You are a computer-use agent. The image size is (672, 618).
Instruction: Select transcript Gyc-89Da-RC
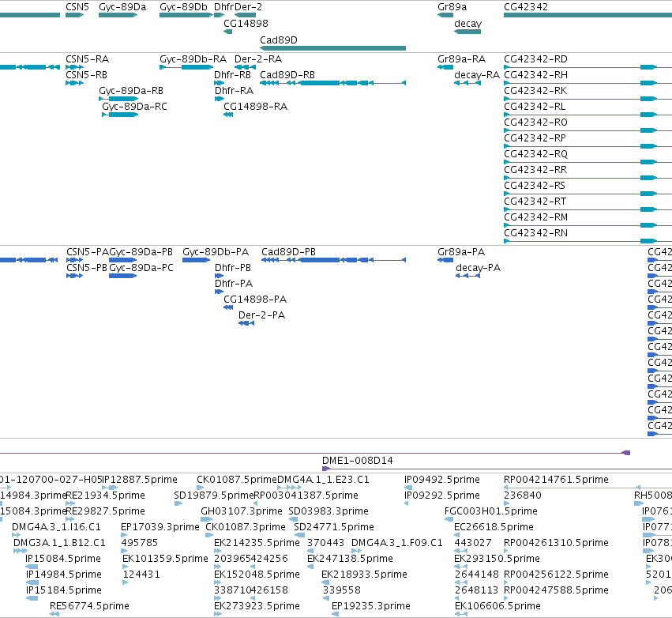tap(134, 107)
